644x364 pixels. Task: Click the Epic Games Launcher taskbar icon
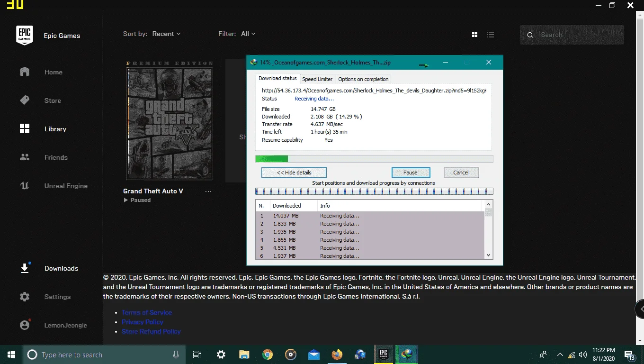tap(383, 355)
